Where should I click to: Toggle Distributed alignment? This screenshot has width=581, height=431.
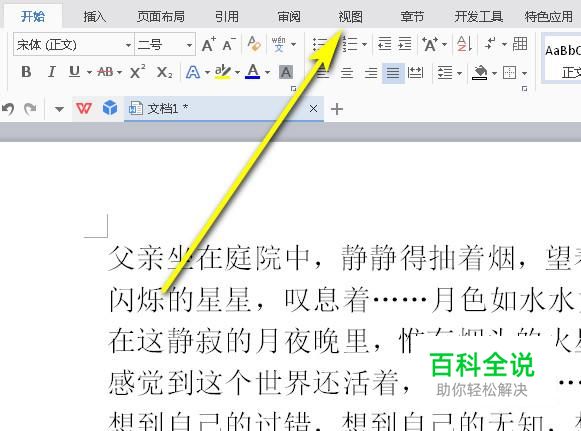pyautogui.click(x=415, y=73)
